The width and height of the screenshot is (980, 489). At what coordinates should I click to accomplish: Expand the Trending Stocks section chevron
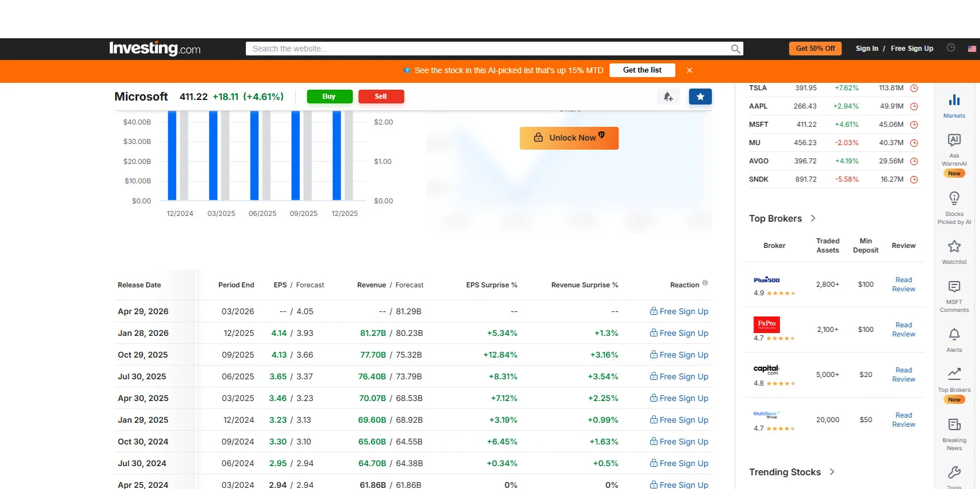pos(832,472)
